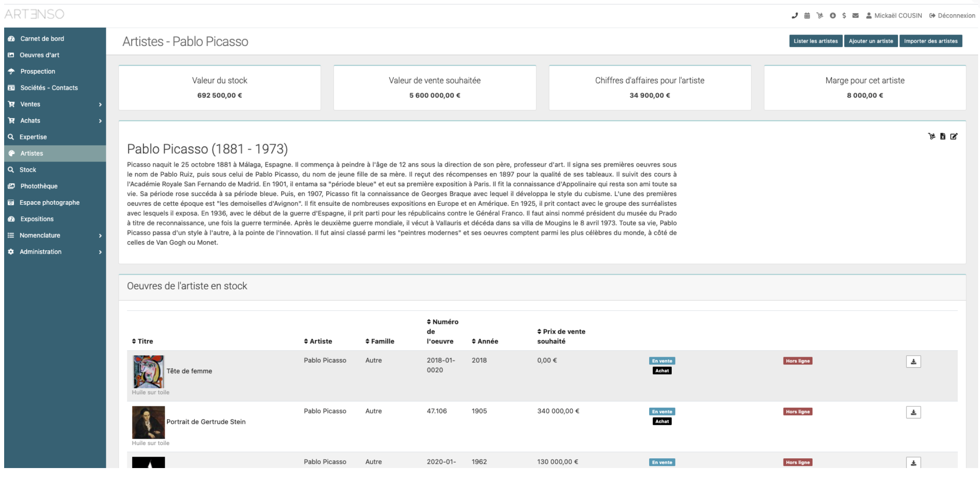This screenshot has height=486, width=980.
Task: Sort by Prix de vente souhaité column
Action: [x=561, y=336]
